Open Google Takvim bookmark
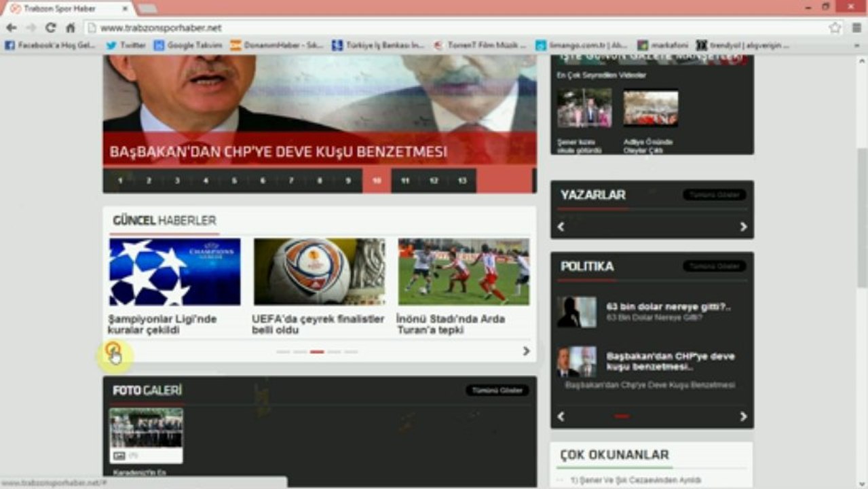 pyautogui.click(x=187, y=46)
